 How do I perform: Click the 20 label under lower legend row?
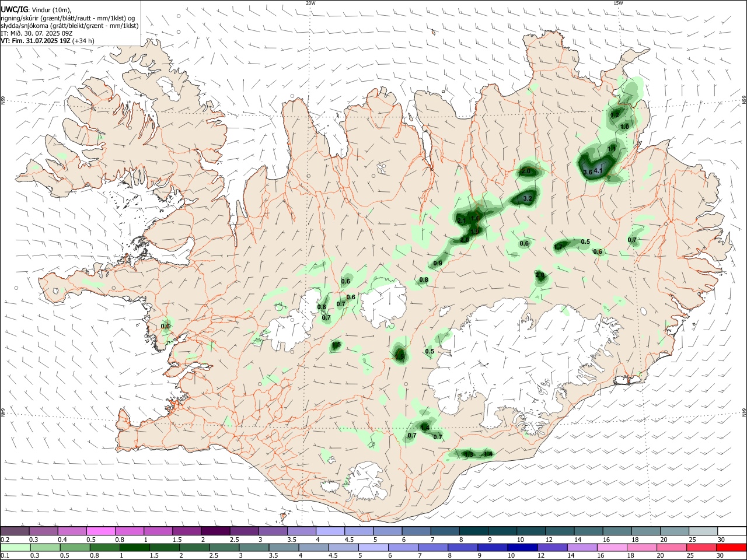pyautogui.click(x=661, y=555)
